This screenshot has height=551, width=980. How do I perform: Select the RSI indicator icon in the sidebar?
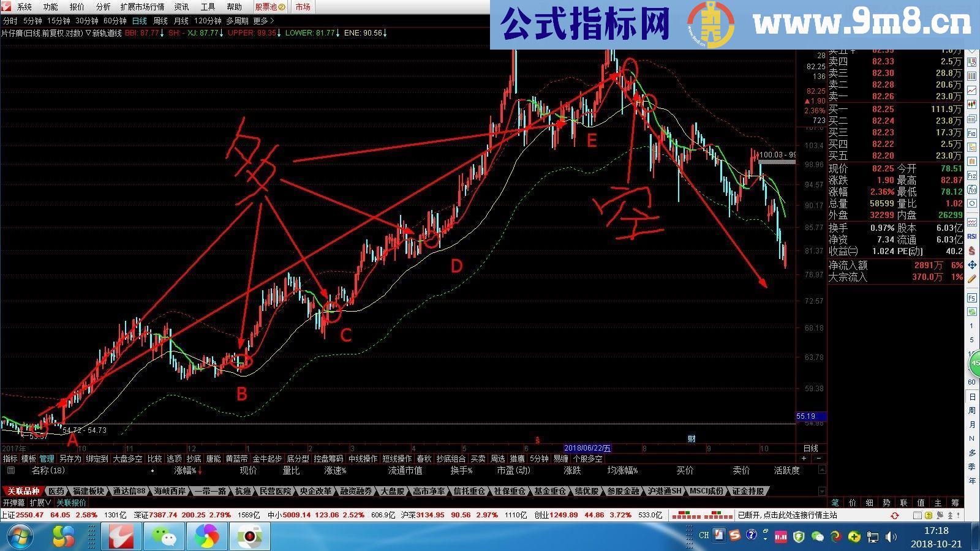coord(973,236)
